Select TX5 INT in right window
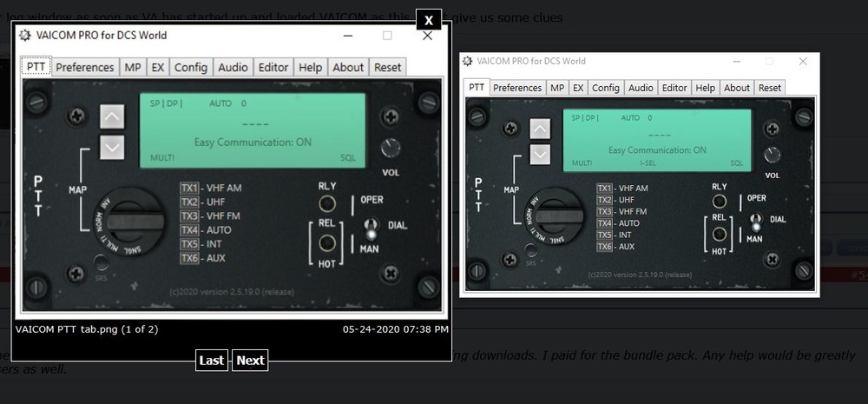The height and width of the screenshot is (404, 868). point(615,235)
